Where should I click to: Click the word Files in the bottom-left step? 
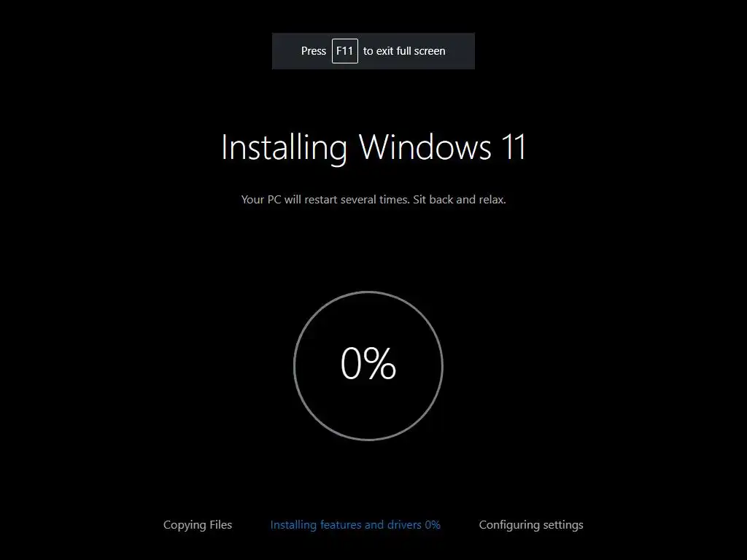tap(220, 525)
